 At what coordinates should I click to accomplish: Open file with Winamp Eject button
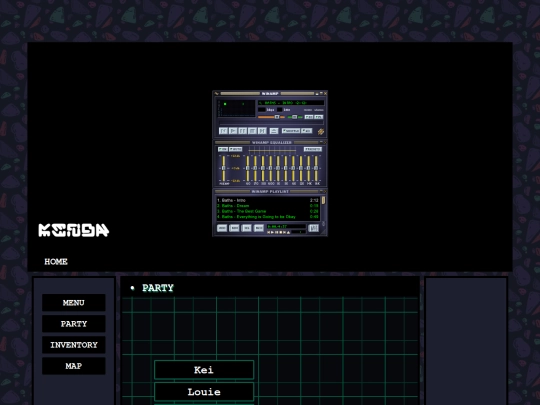[274, 131]
